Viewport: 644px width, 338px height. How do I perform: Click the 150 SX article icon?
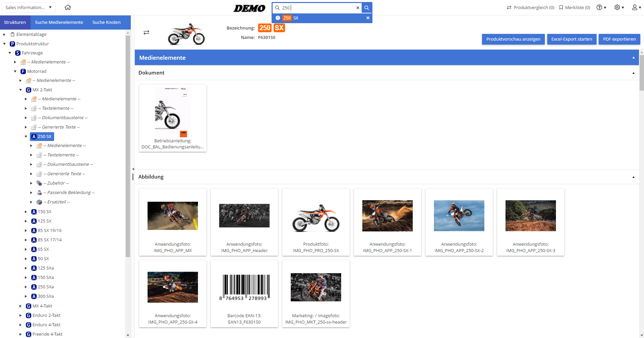point(34,212)
